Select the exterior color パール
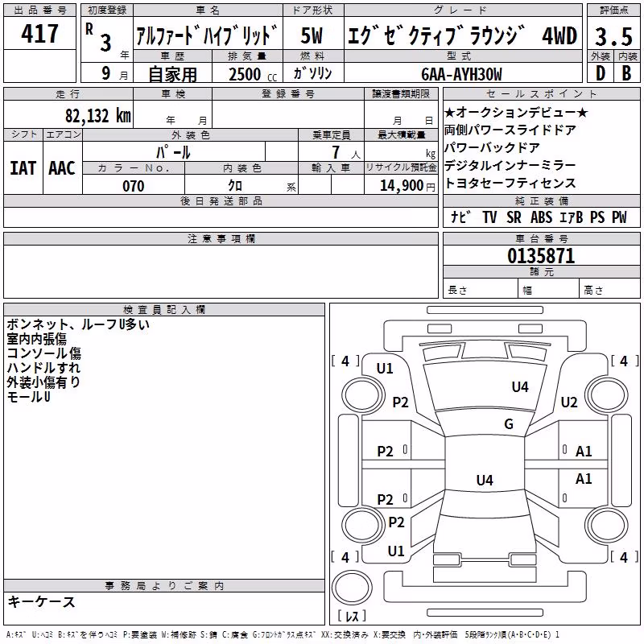Viewport: 644px width, 644px height. [x=173, y=152]
